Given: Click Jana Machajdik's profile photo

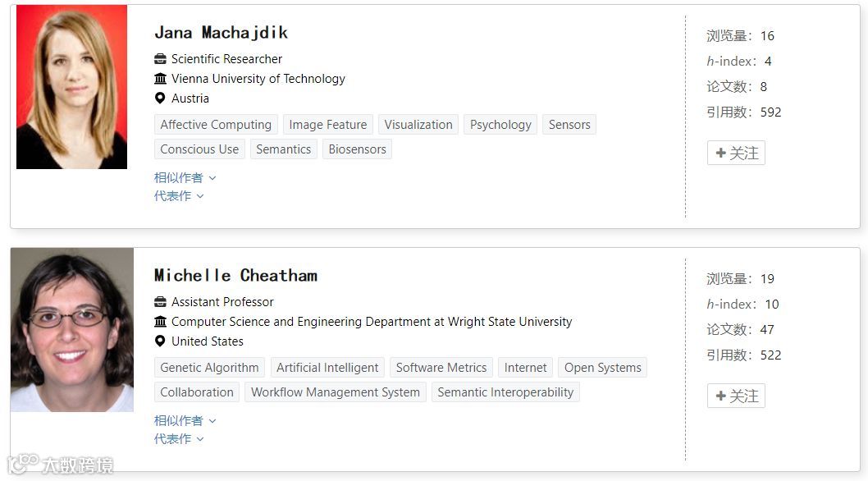Looking at the screenshot, I should 71,87.
